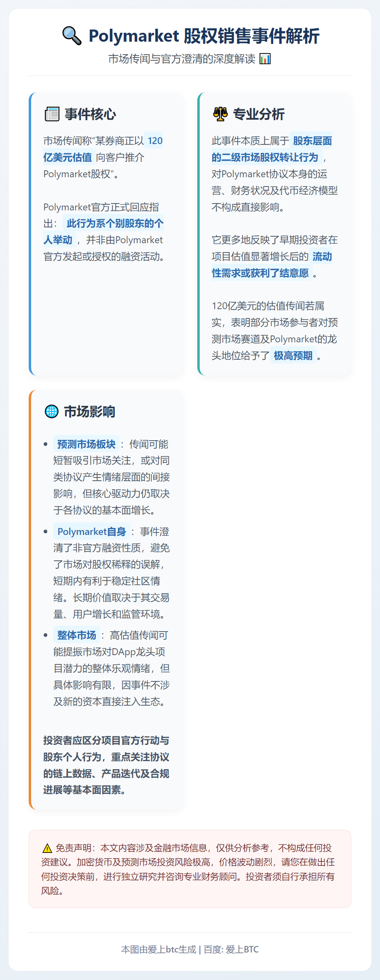Click the 事件核心 heading

pyautogui.click(x=90, y=114)
